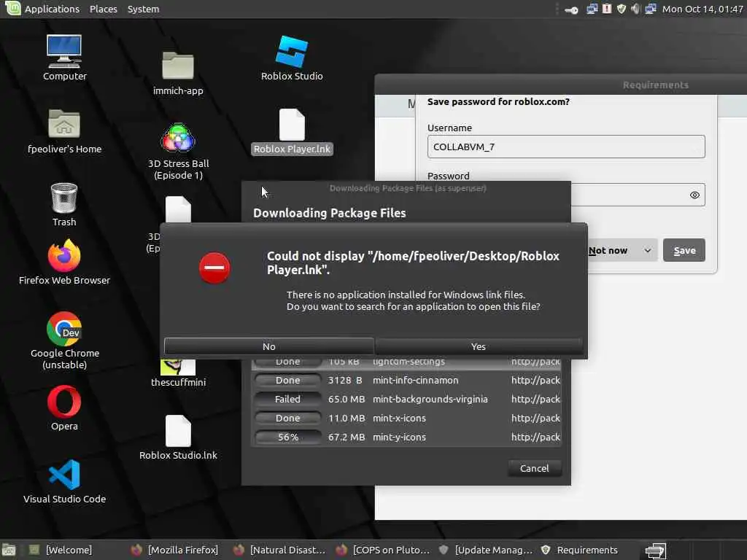Click the workspace switcher icon in bottom panel
The width and height of the screenshot is (747, 560).
[x=655, y=551]
